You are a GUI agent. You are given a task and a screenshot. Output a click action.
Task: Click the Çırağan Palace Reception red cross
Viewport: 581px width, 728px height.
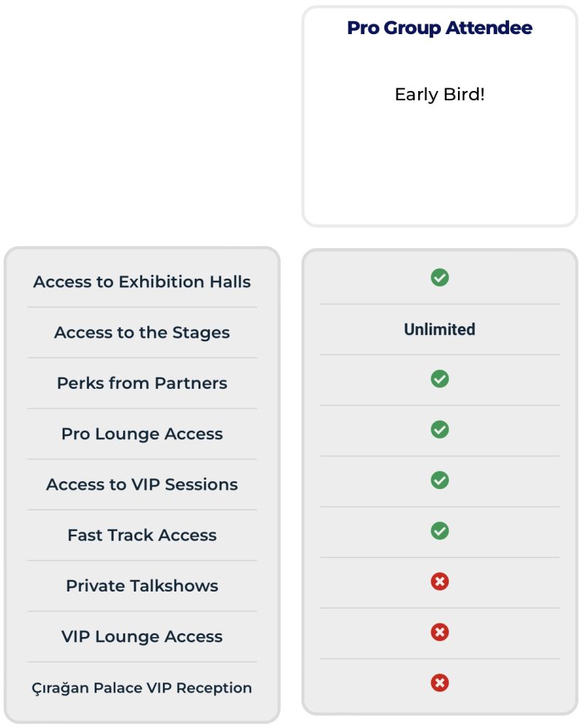coord(439,682)
